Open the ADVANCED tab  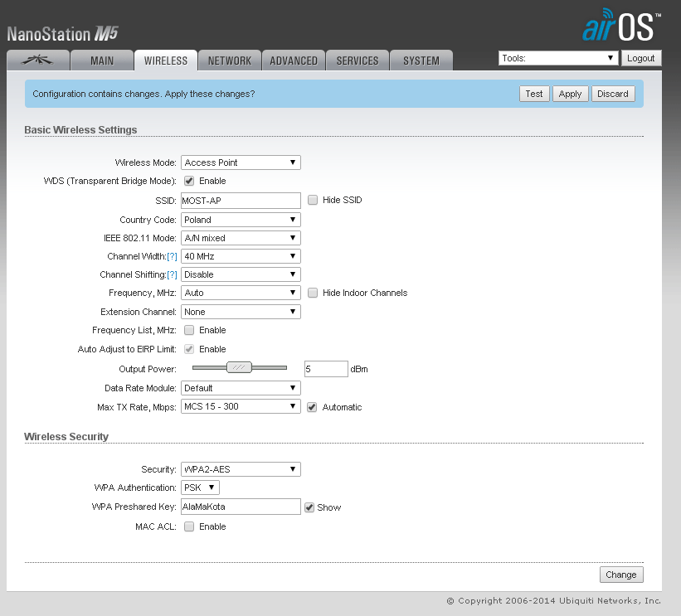pos(294,61)
